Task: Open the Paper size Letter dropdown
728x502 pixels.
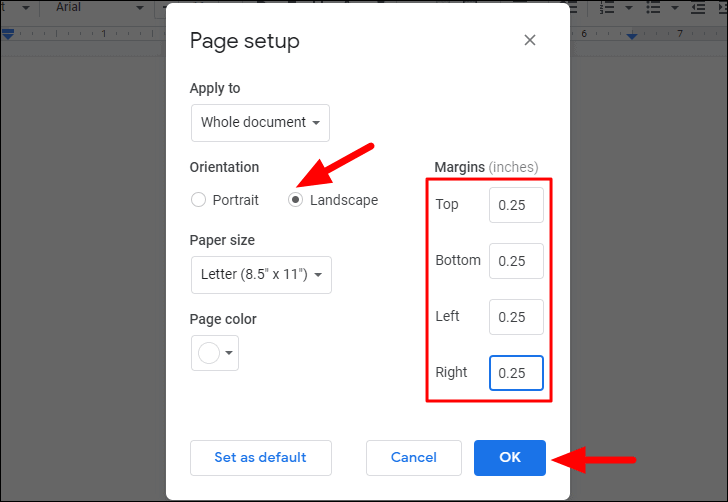Action: click(261, 274)
